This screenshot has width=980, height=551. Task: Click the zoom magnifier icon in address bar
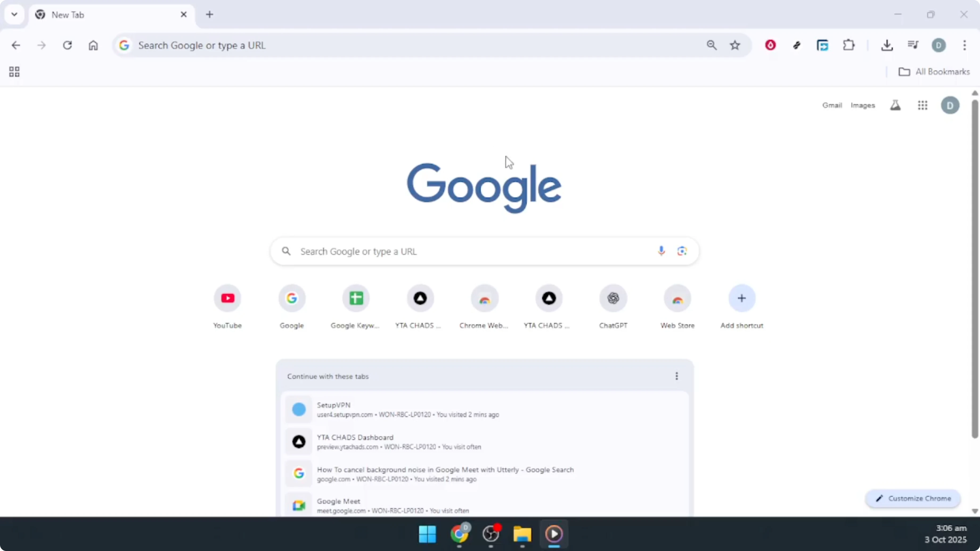pos(712,45)
